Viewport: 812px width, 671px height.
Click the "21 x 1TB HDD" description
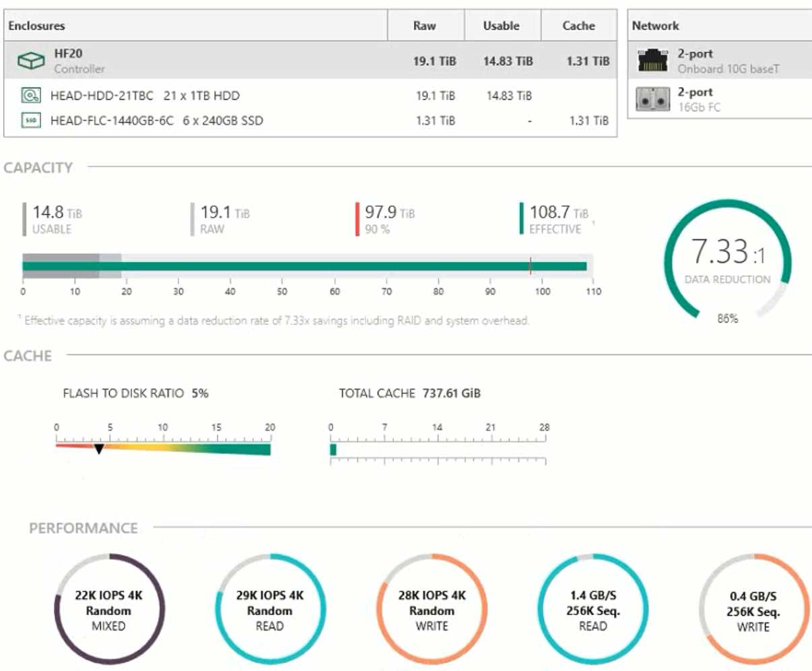[201, 96]
